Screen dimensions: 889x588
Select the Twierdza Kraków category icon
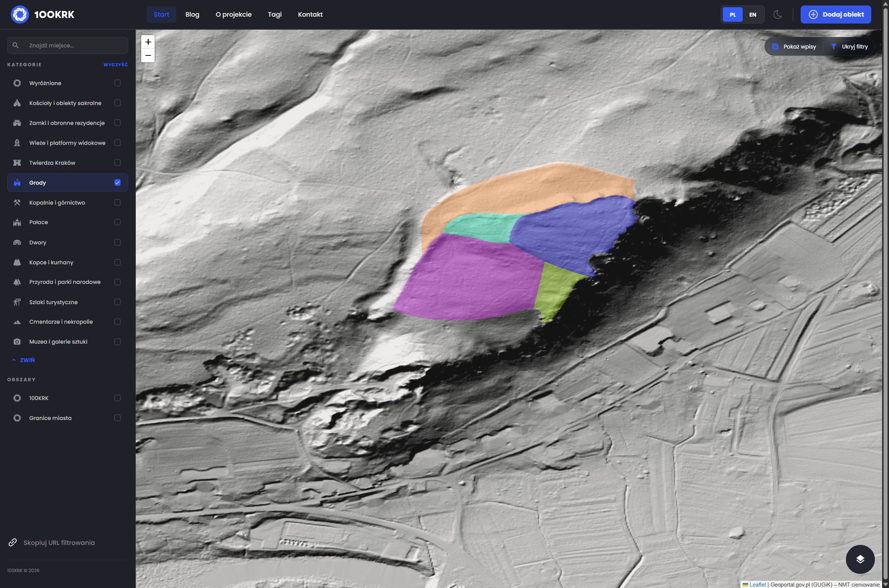click(x=17, y=163)
